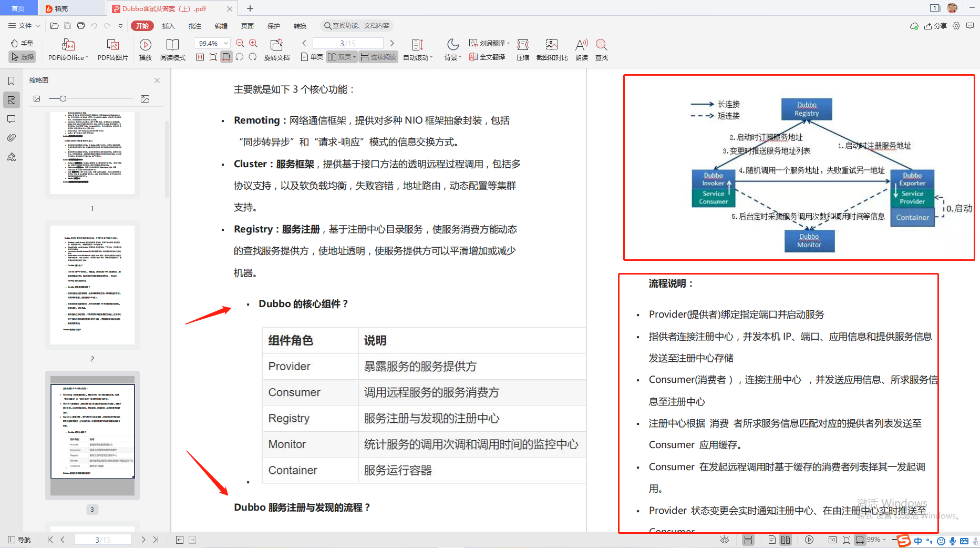Activate the Select tool (选择)
Screen dimensions: 980x548
(22, 57)
